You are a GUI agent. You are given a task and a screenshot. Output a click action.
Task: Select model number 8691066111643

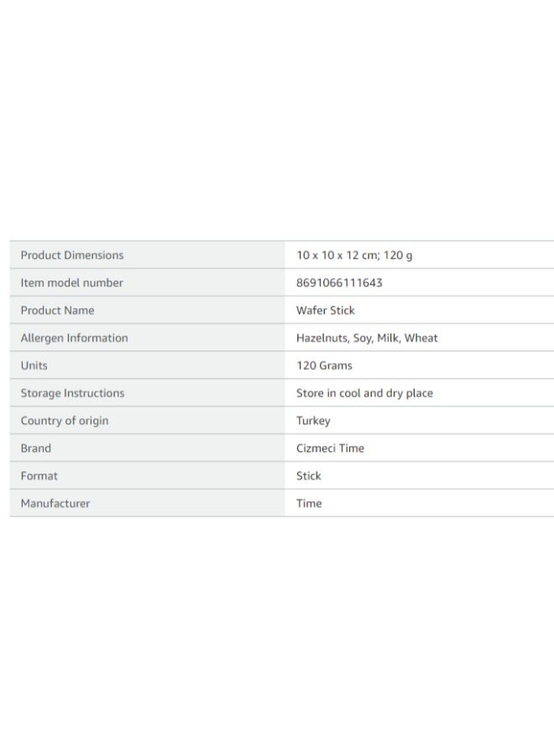point(339,282)
